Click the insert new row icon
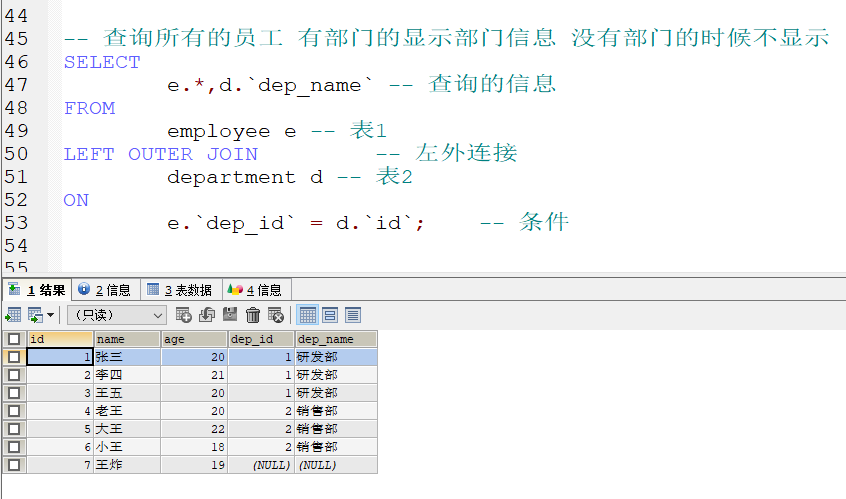This screenshot has height=499, width=846. point(183,315)
